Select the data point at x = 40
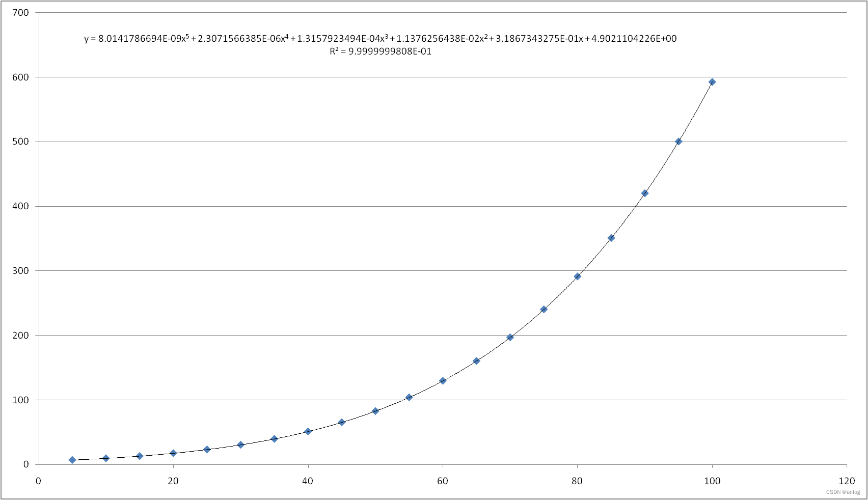The image size is (868, 500). tap(308, 431)
